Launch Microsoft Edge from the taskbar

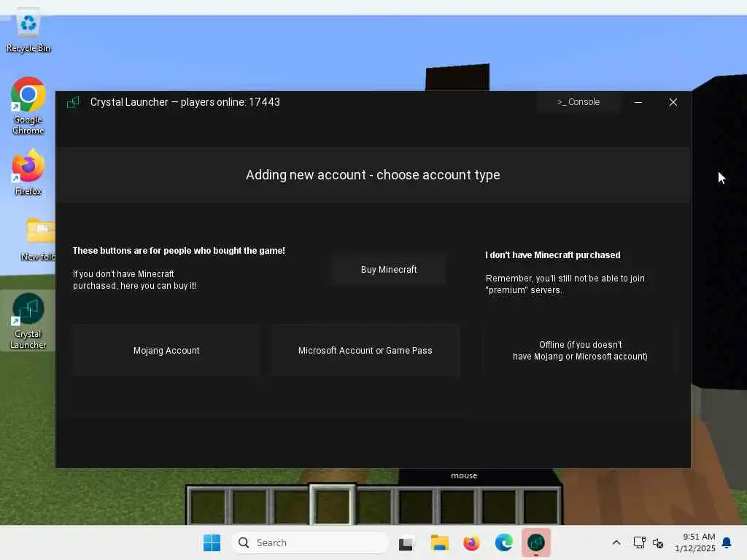(503, 542)
